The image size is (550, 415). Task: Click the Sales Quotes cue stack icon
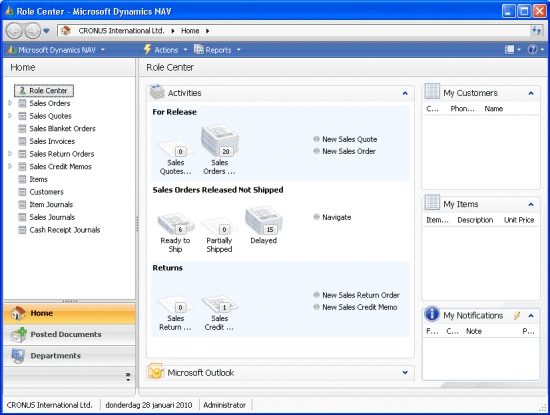point(175,148)
